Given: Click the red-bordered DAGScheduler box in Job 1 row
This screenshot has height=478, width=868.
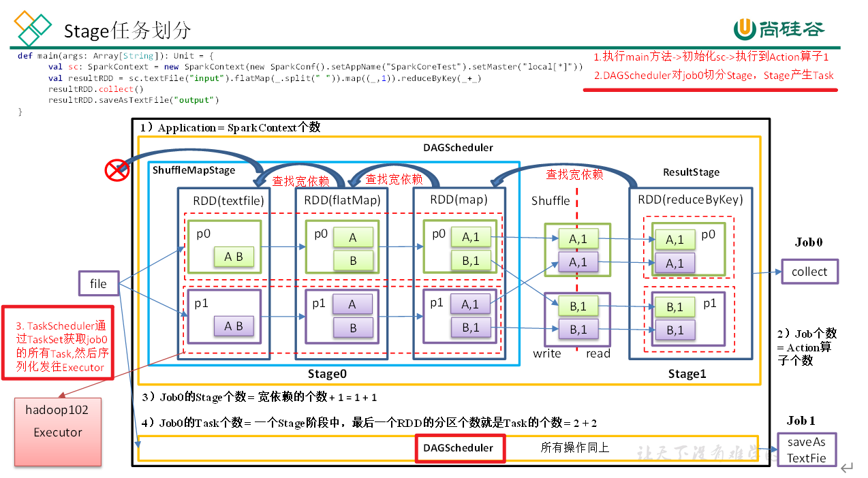Looking at the screenshot, I should coord(461,447).
